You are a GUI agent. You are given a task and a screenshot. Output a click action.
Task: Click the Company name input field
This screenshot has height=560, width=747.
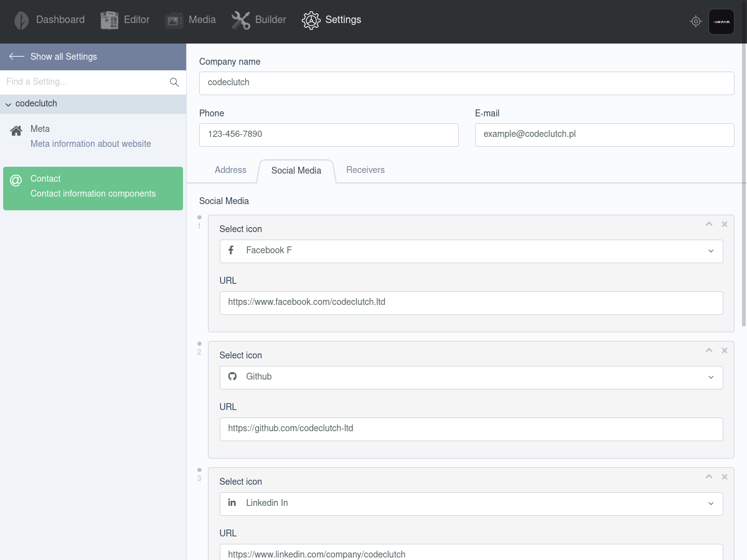[467, 83]
